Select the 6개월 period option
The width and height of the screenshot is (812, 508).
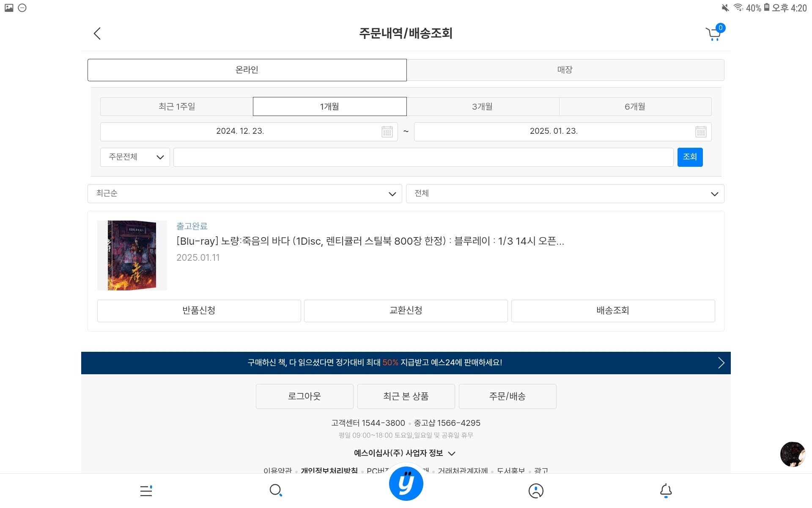[x=635, y=107]
